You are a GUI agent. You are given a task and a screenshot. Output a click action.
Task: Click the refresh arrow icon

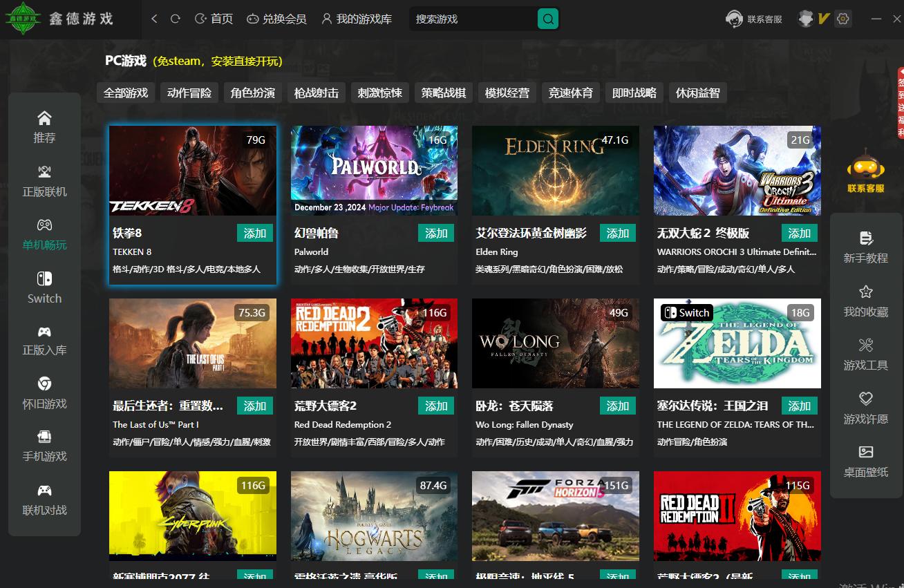[x=176, y=19]
